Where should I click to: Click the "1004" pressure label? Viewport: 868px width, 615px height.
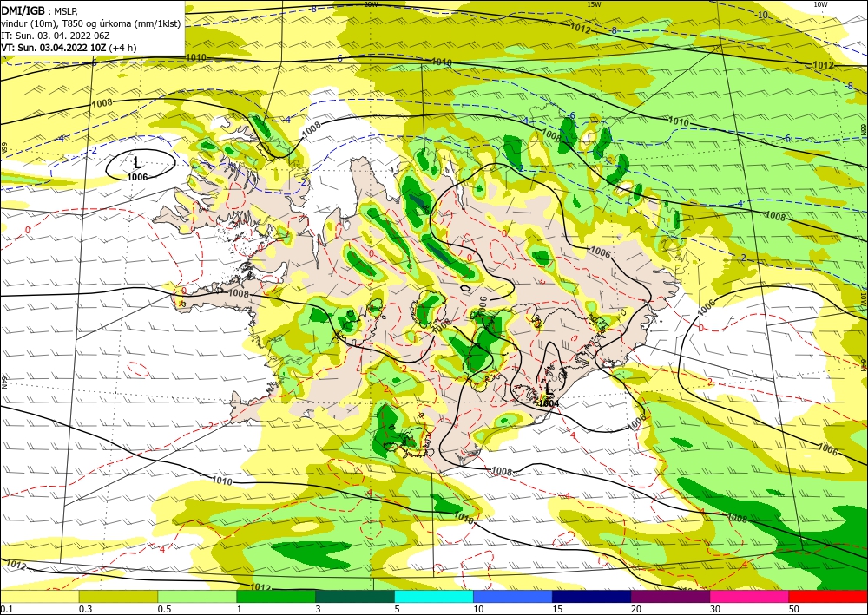click(549, 403)
